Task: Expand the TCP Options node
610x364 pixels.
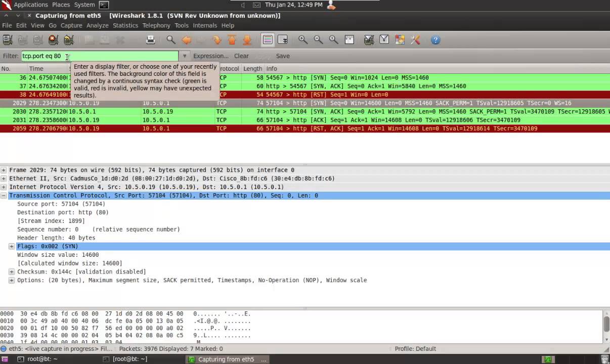Action: click(x=12, y=280)
